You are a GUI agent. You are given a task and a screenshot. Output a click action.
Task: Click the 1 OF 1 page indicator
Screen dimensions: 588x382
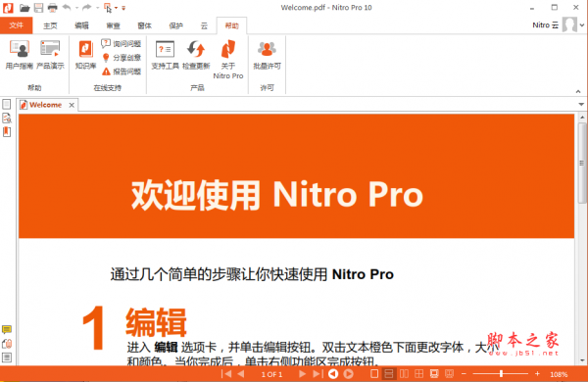tap(271, 374)
